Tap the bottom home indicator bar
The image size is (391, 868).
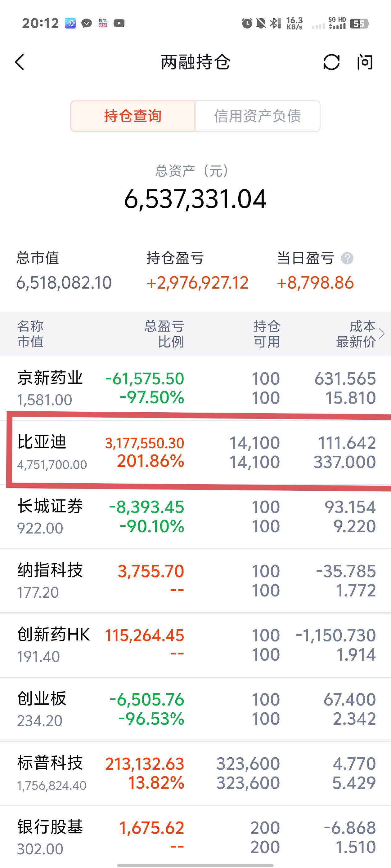tap(195, 865)
